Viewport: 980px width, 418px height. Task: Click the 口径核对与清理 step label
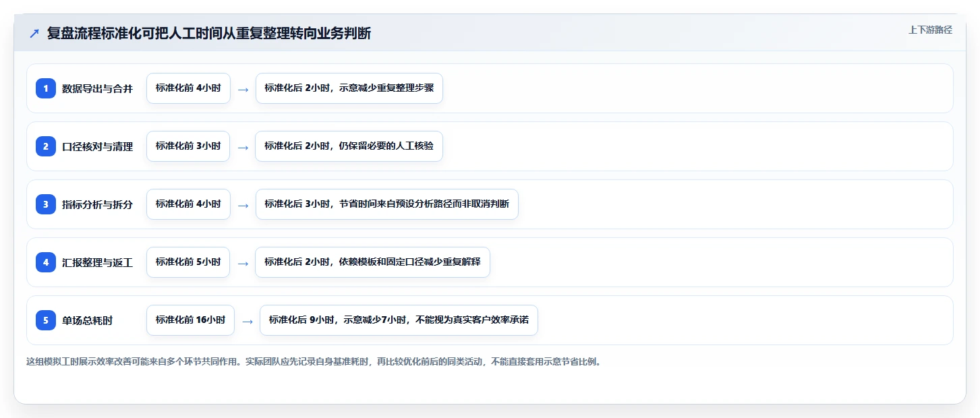coord(97,146)
